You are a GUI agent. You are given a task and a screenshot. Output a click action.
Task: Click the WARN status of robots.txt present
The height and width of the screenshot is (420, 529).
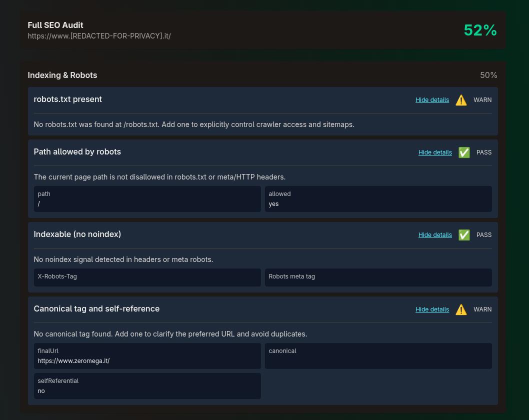click(x=482, y=100)
